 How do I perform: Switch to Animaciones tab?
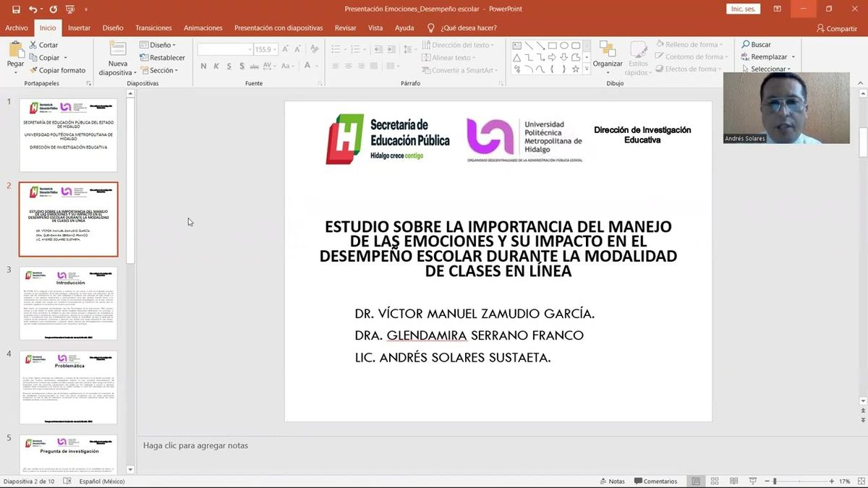[x=203, y=28]
